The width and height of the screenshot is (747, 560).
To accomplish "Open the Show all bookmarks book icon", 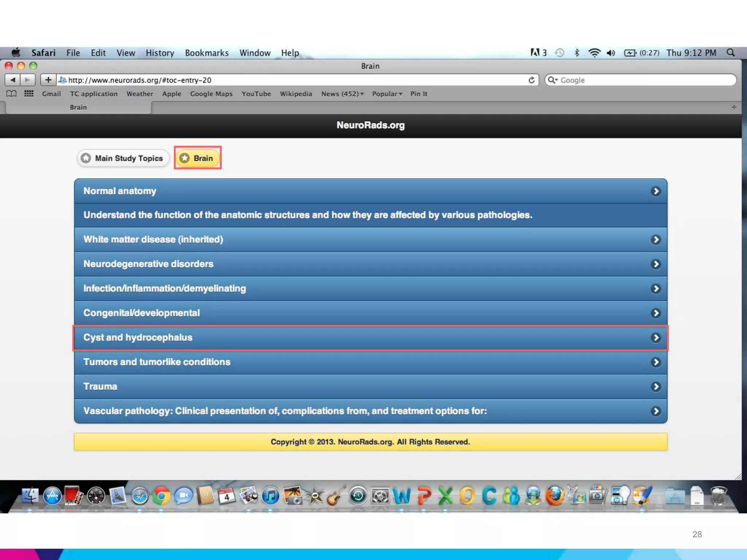I will point(11,94).
